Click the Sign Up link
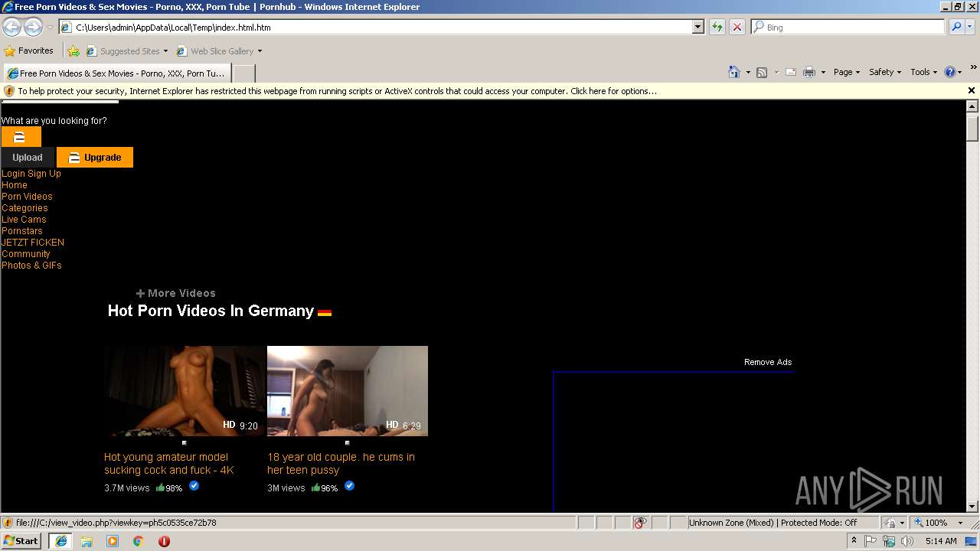This screenshot has height=551, width=980. (44, 174)
